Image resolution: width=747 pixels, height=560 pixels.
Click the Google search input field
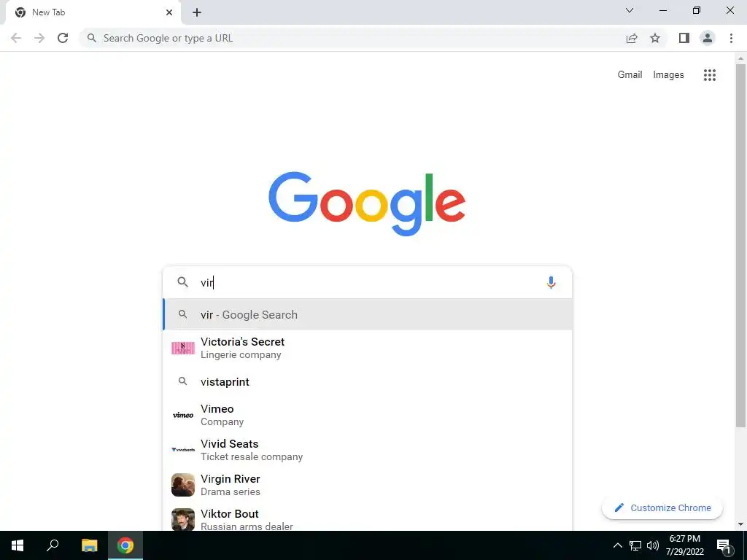point(367,282)
